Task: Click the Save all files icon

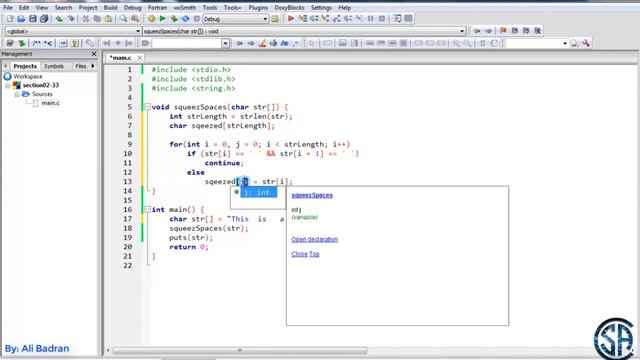Action: [x=44, y=19]
